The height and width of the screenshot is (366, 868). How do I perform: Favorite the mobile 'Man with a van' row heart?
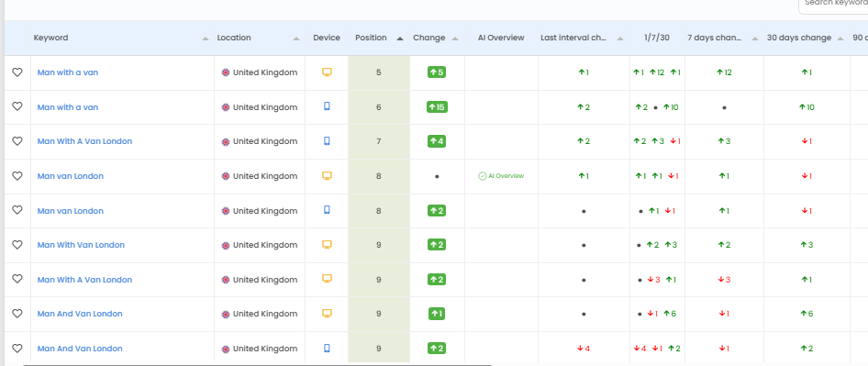click(17, 106)
